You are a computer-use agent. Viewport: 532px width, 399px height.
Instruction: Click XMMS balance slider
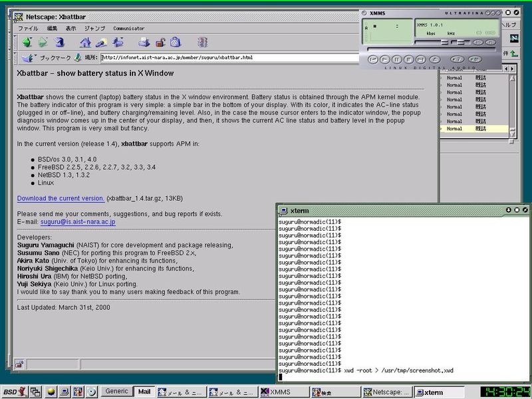[x=461, y=43]
